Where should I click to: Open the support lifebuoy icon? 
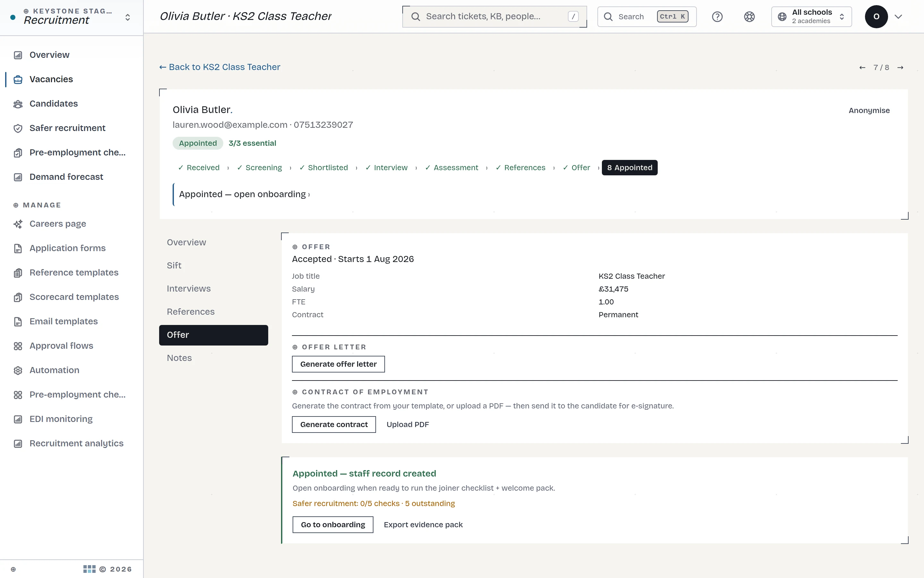(749, 17)
